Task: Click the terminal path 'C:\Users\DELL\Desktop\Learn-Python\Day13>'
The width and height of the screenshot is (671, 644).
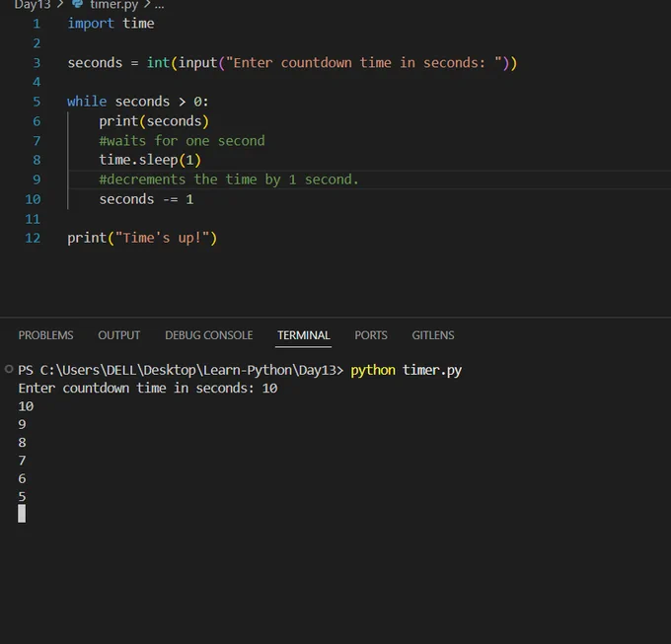Action: [x=191, y=370]
